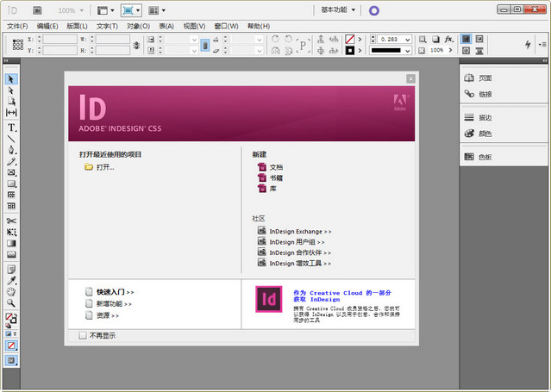Viewport: 551px width, 392px height.
Task: Create a new Document from welcome screen
Action: coord(275,167)
